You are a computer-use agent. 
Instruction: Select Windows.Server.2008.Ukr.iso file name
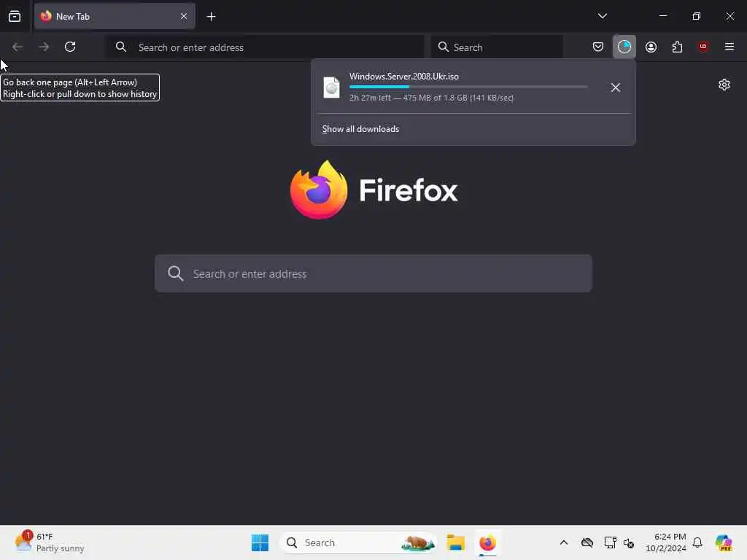tap(404, 76)
